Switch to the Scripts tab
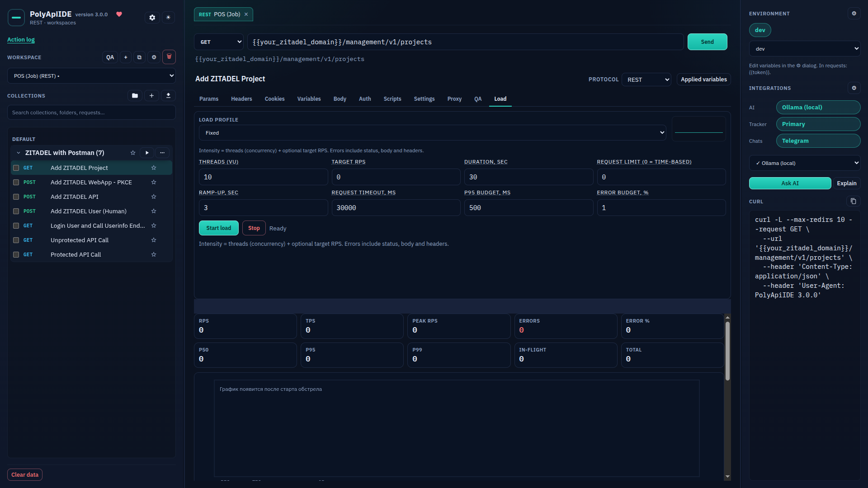868x488 pixels. tap(392, 99)
